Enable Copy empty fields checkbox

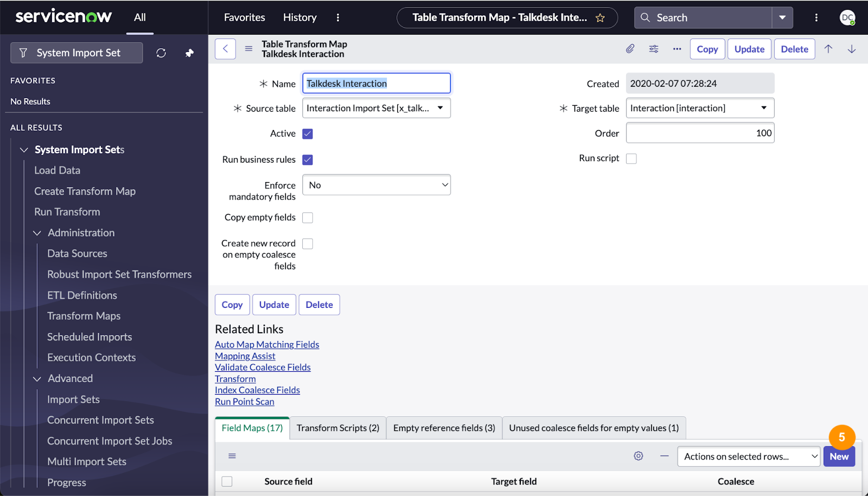pos(308,218)
